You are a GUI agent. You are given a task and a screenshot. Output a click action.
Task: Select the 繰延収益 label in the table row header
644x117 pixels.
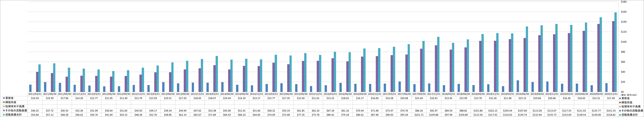[x=11, y=102]
